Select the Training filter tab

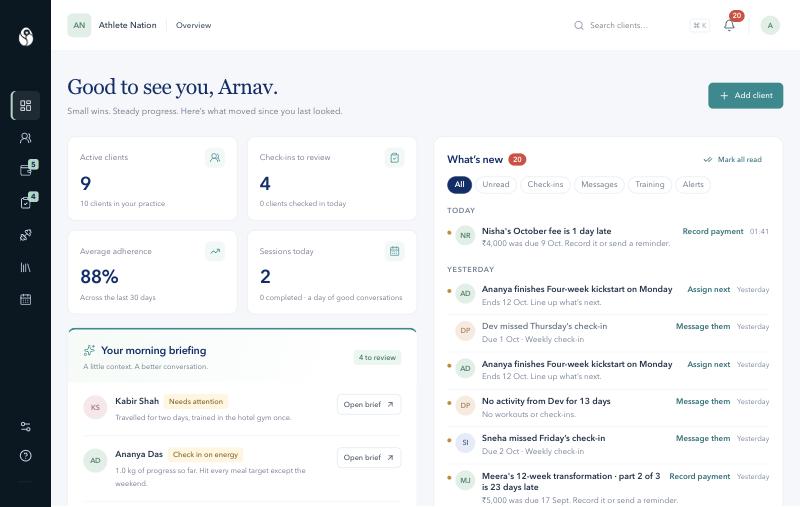click(x=649, y=185)
